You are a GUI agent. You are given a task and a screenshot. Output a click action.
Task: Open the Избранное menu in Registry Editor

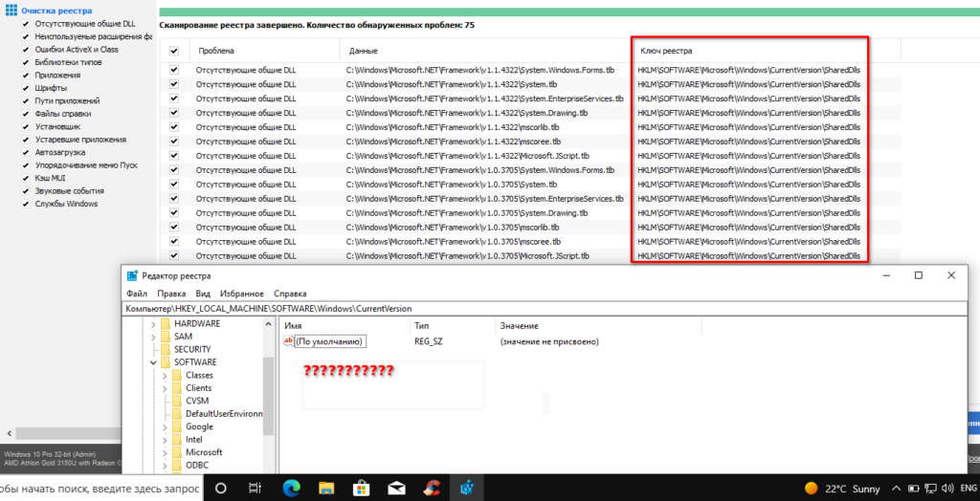coord(242,294)
